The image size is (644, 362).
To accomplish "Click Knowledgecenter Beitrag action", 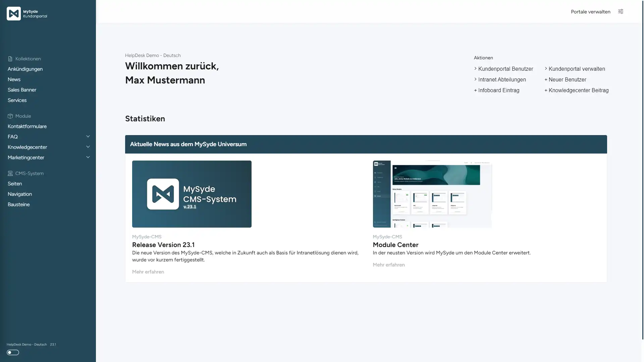I will 576,90.
